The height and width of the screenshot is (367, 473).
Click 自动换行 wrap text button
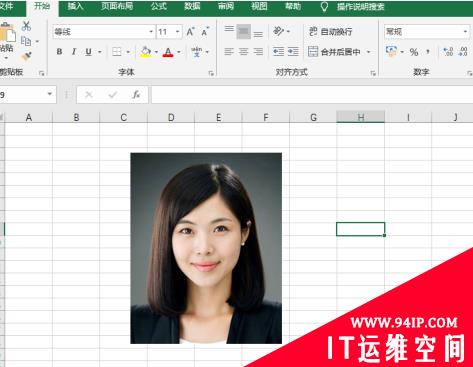point(330,32)
